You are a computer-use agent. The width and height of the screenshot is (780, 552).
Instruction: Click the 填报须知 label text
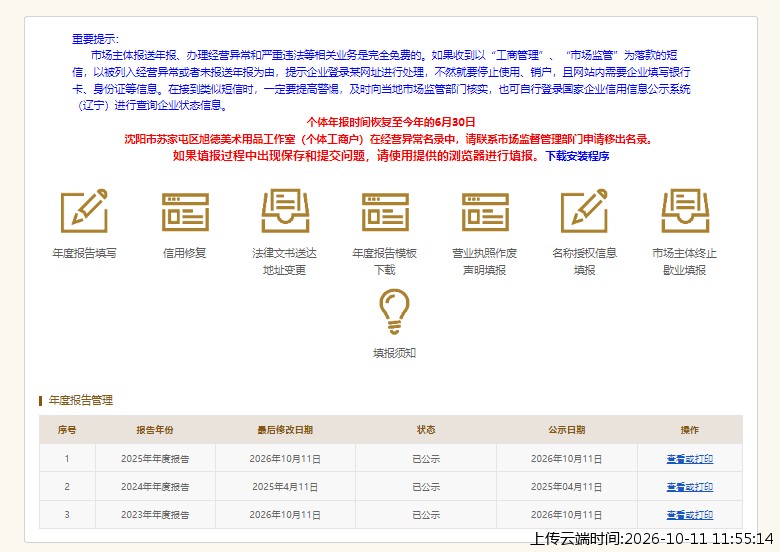(x=394, y=353)
